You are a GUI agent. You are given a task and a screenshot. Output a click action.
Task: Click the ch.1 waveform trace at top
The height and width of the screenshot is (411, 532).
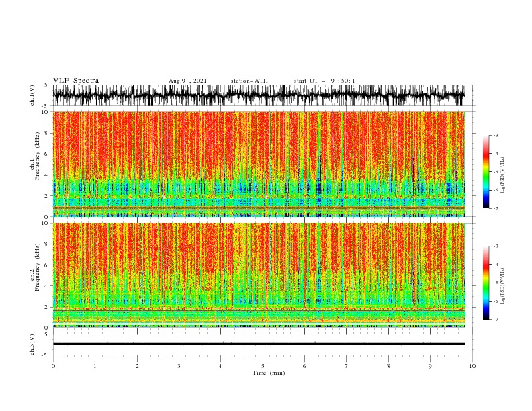pyautogui.click(x=259, y=95)
